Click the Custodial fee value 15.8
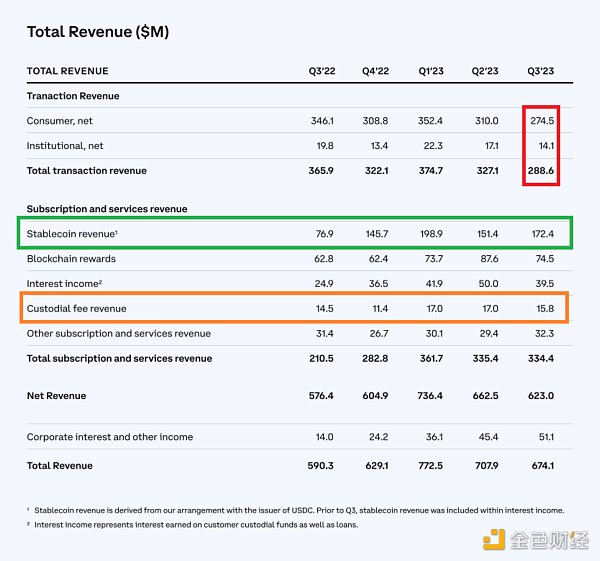600x561 pixels. click(x=544, y=309)
